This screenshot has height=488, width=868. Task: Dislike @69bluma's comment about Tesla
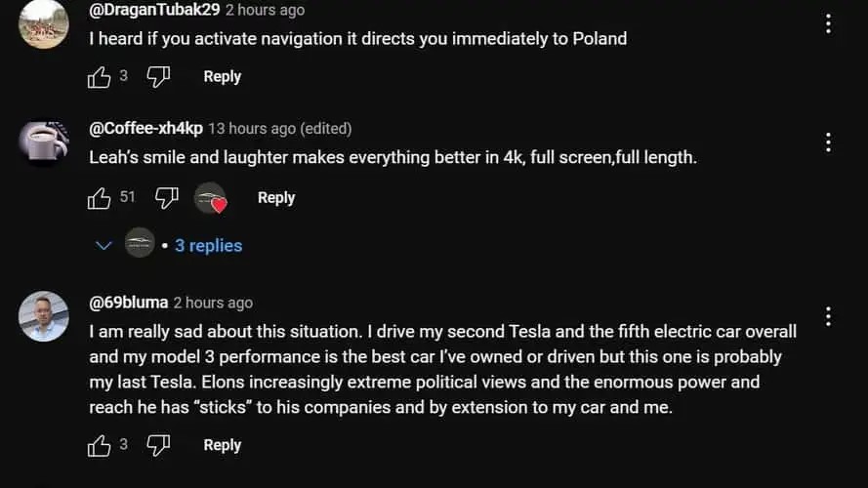[x=158, y=446]
